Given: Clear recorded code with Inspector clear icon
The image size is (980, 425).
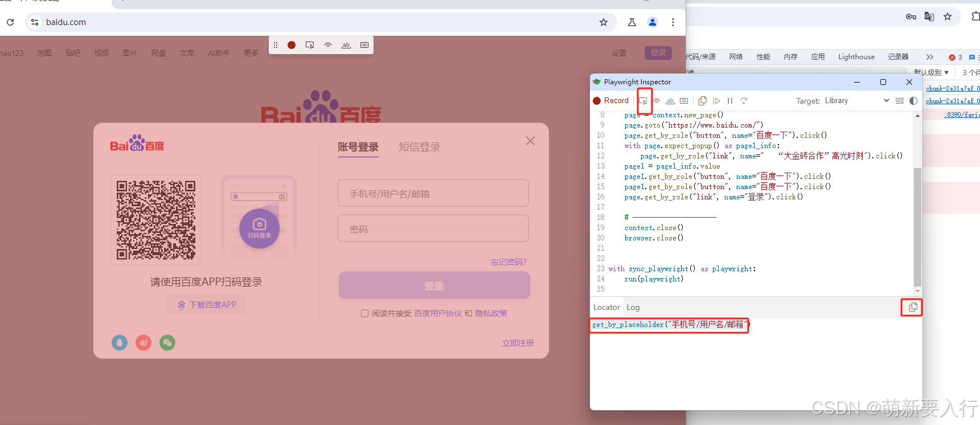Looking at the screenshot, I should click(900, 101).
